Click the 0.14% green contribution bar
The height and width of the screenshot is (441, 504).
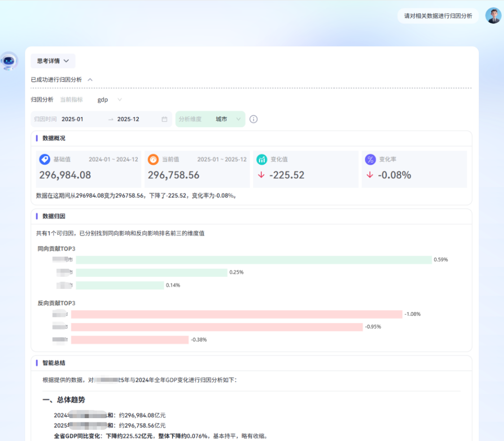coord(120,286)
